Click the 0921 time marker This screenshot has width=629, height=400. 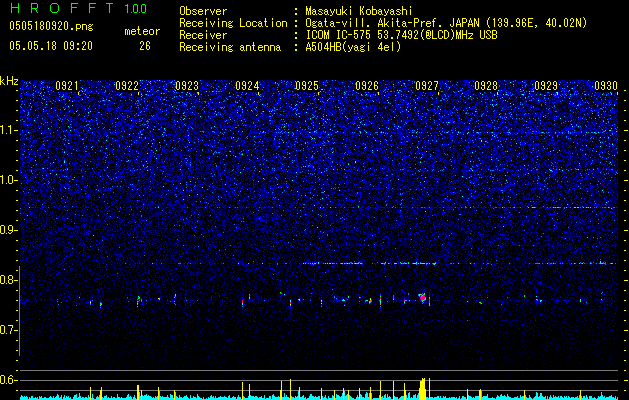[x=67, y=86]
